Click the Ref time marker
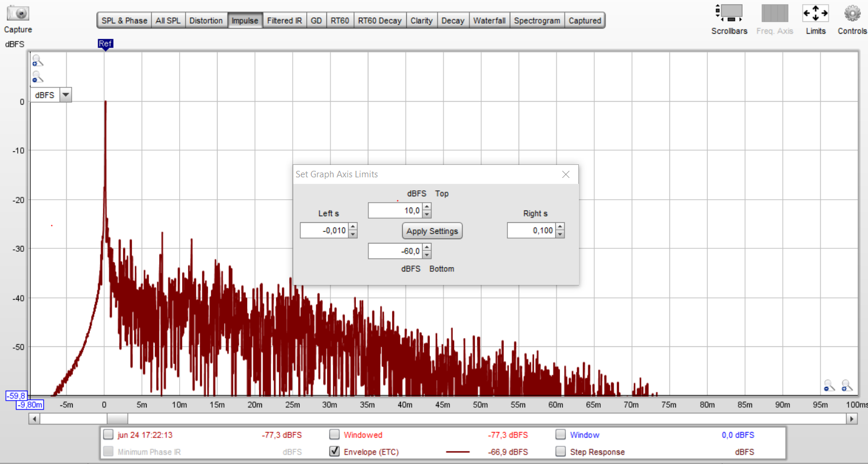 [105, 44]
